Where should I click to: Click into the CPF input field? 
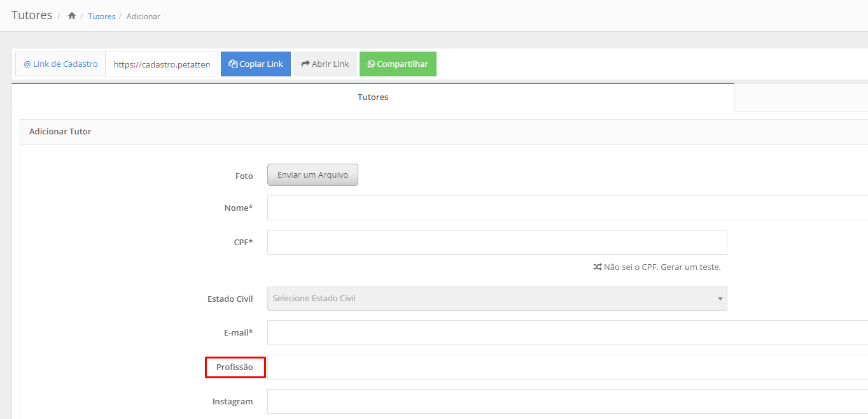496,243
